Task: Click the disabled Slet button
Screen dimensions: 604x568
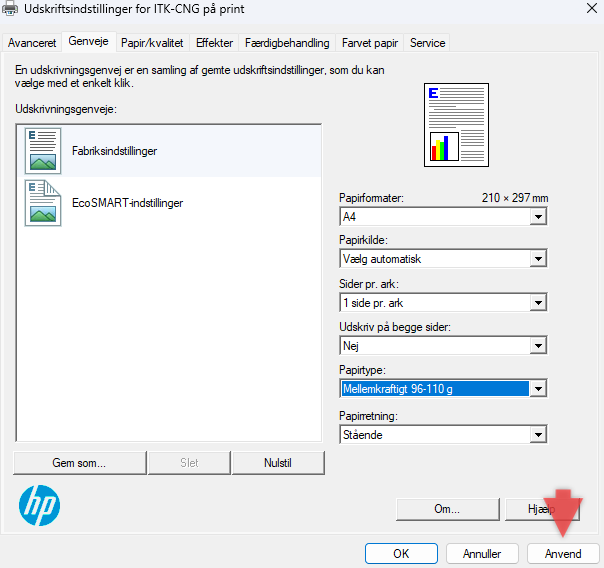Action: [189, 463]
